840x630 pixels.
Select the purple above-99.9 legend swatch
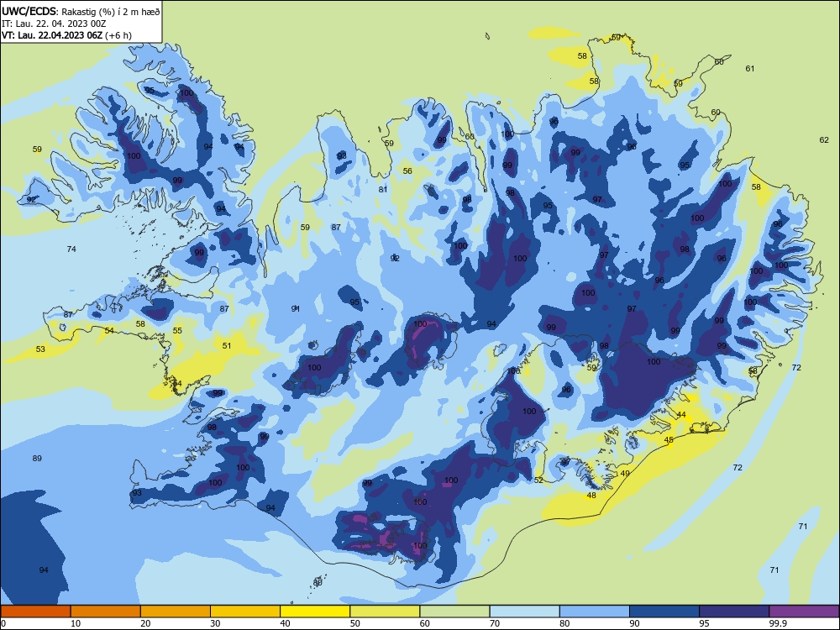click(804, 612)
